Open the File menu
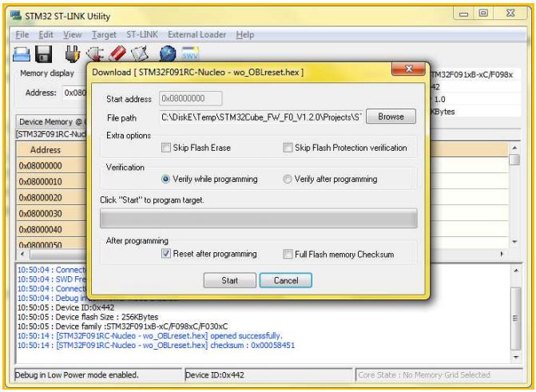The width and height of the screenshot is (536, 392). (22, 35)
